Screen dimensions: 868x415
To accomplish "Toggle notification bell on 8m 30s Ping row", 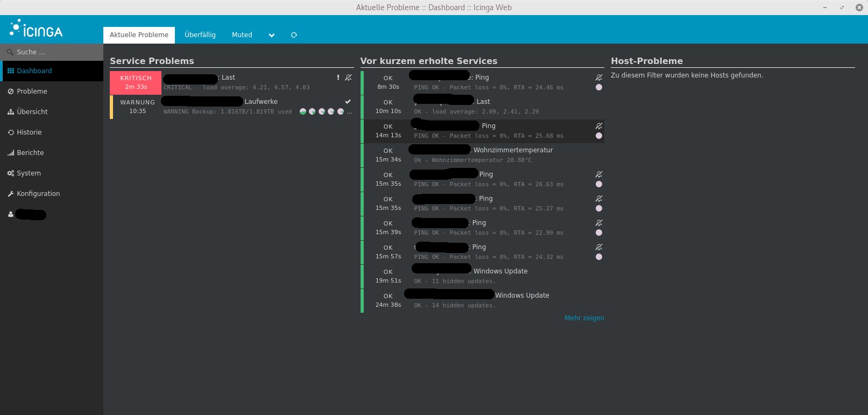I will (598, 78).
